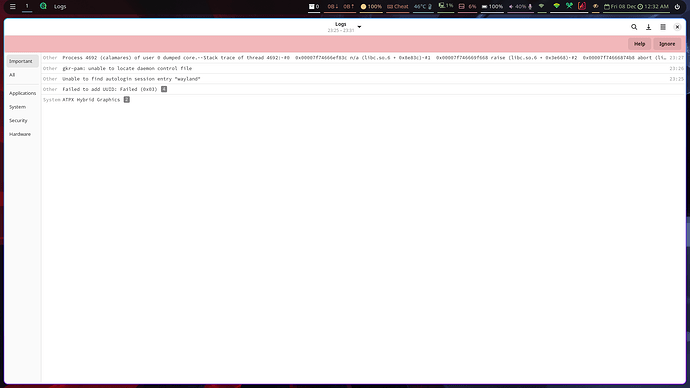The height and width of the screenshot is (388, 690).
Task: Click the Help button
Action: pos(639,44)
